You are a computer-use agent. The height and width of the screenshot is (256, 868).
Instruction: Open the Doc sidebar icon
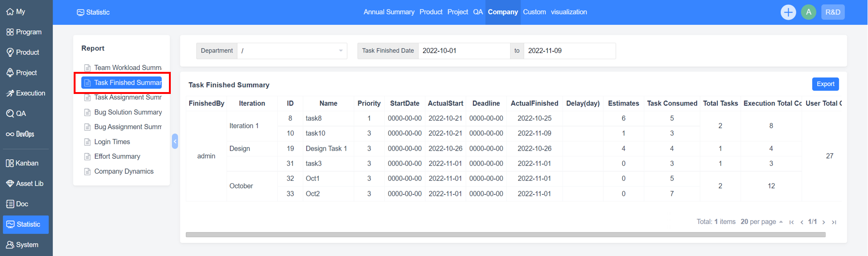(10, 204)
